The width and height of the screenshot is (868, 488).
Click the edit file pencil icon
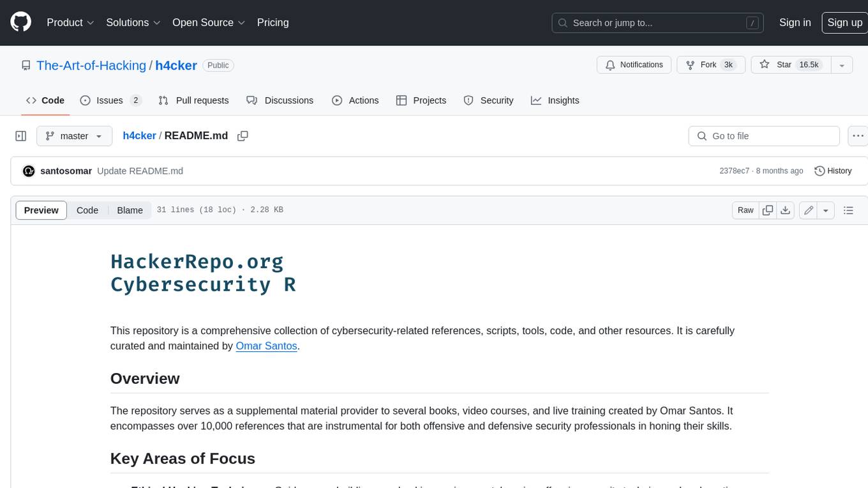809,210
